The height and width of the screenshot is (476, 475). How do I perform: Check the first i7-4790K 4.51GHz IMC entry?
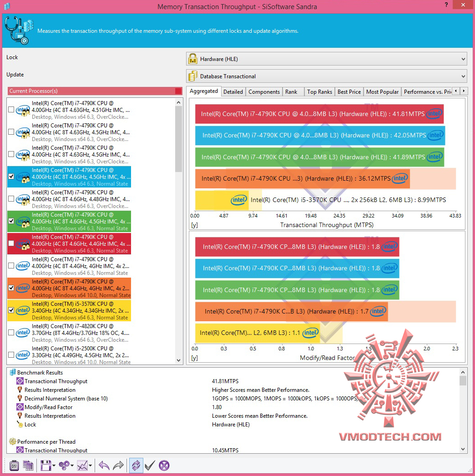coord(11,110)
